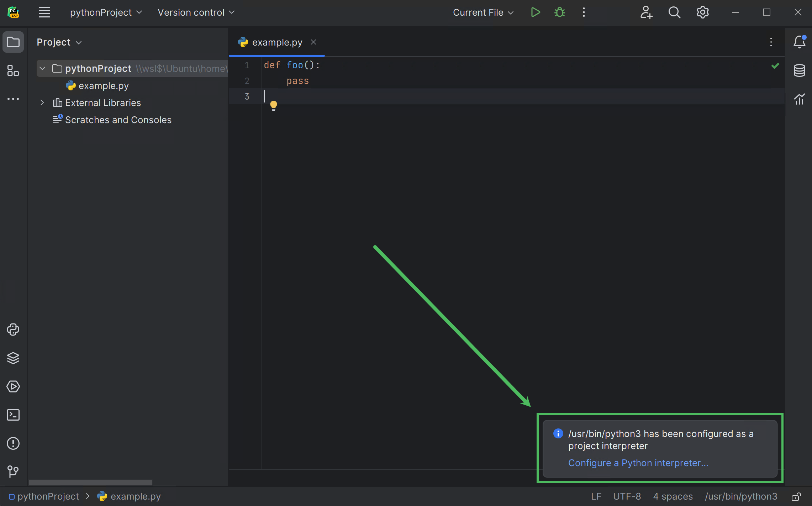812x506 pixels.
Task: Open the main menu
Action: (44, 12)
